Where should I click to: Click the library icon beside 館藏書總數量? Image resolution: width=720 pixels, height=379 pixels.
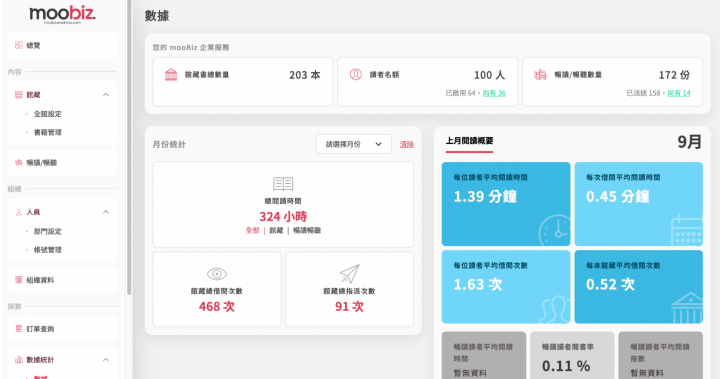pos(171,74)
